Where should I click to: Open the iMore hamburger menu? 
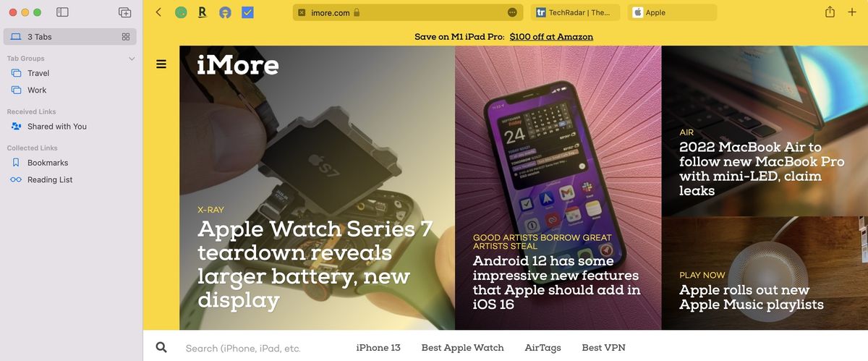[161, 64]
